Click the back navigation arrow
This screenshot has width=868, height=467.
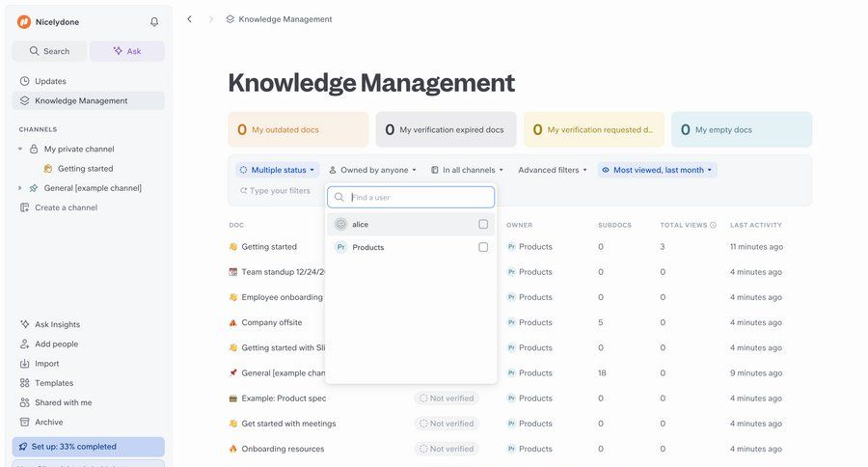click(x=189, y=19)
